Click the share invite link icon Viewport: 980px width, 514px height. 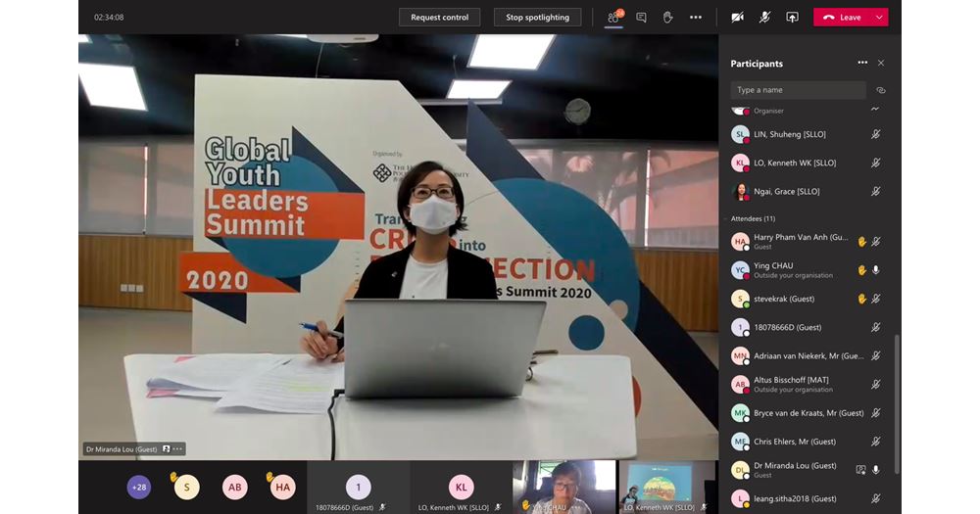[x=880, y=90]
